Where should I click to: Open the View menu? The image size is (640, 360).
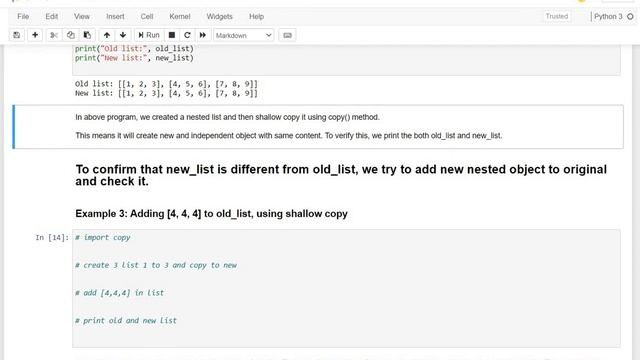coord(82,16)
